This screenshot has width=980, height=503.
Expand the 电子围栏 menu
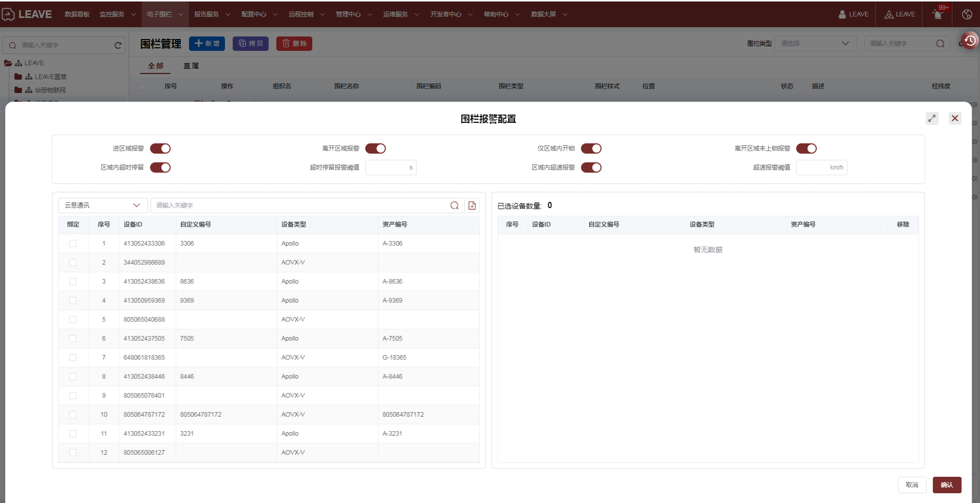[x=165, y=14]
